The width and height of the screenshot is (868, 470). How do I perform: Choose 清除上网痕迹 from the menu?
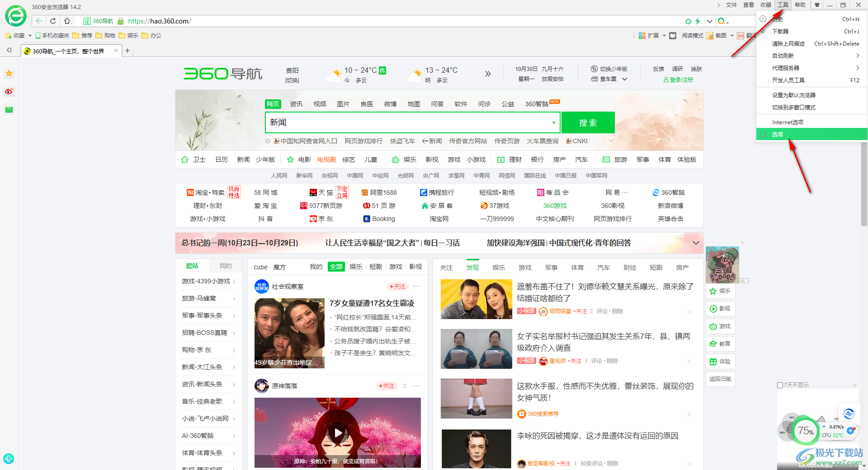point(812,43)
